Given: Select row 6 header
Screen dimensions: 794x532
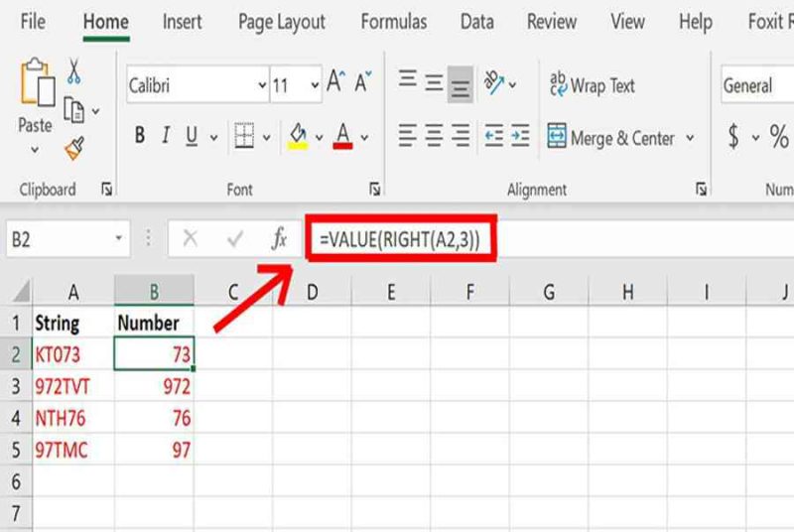Looking at the screenshot, I should pyautogui.click(x=16, y=481).
